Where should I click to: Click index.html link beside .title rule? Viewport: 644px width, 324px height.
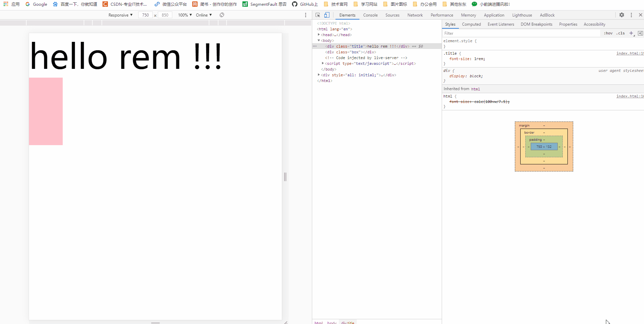pos(630,53)
